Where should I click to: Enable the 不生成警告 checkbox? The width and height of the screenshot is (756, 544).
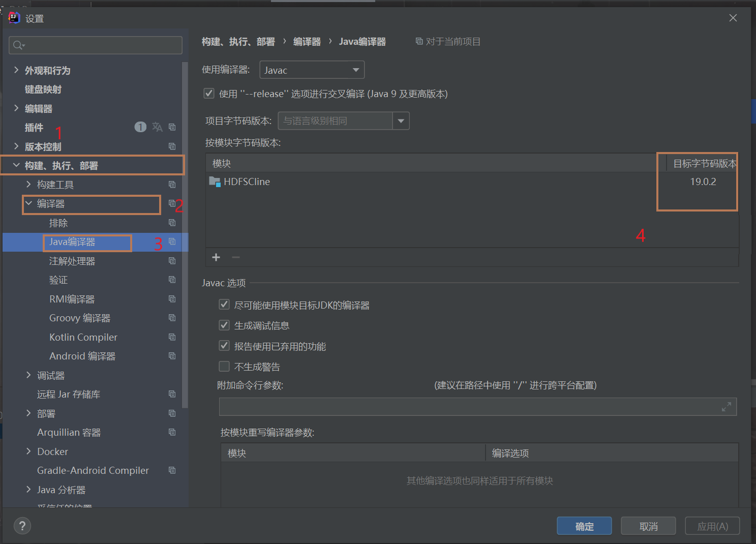coord(224,366)
